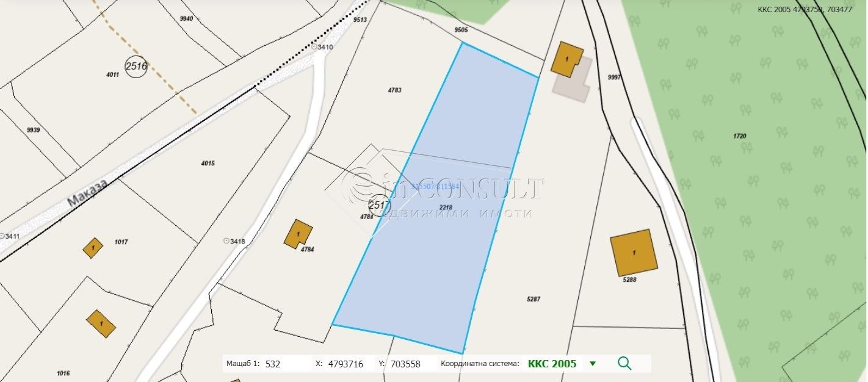
Task: Click the green magnifier search icon
Action: click(x=624, y=363)
